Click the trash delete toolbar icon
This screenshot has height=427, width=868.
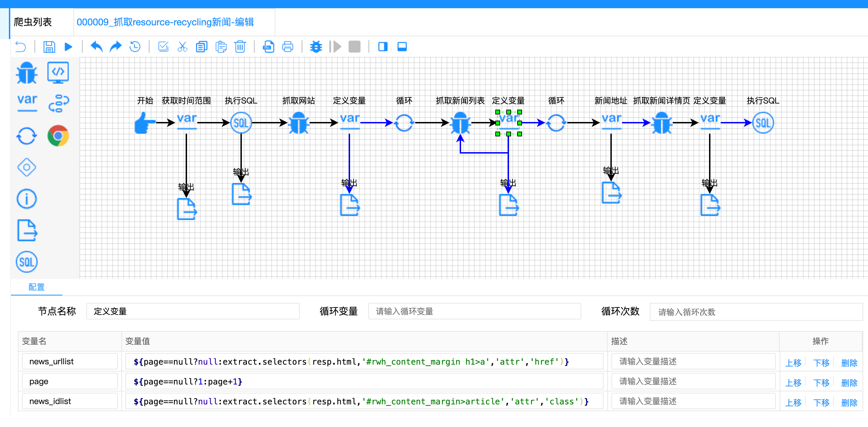[240, 47]
